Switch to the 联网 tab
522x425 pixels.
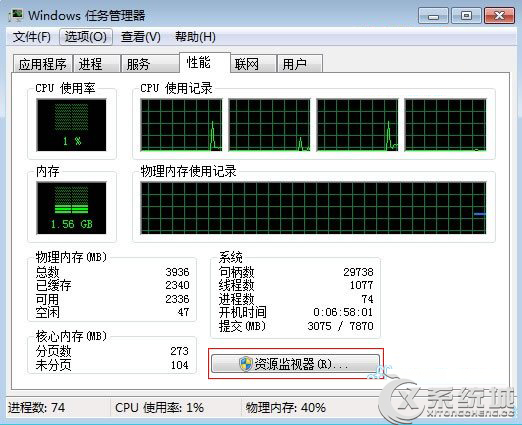pyautogui.click(x=253, y=64)
